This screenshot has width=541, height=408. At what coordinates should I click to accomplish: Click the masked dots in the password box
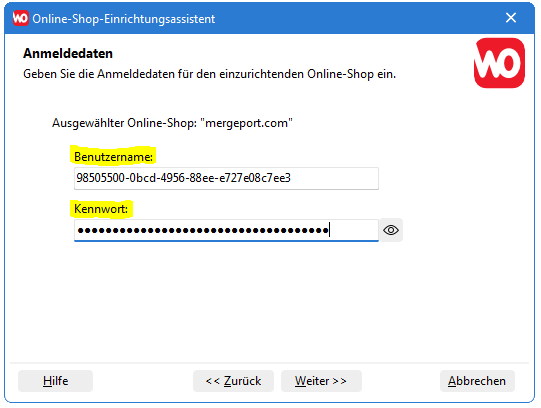pos(203,230)
